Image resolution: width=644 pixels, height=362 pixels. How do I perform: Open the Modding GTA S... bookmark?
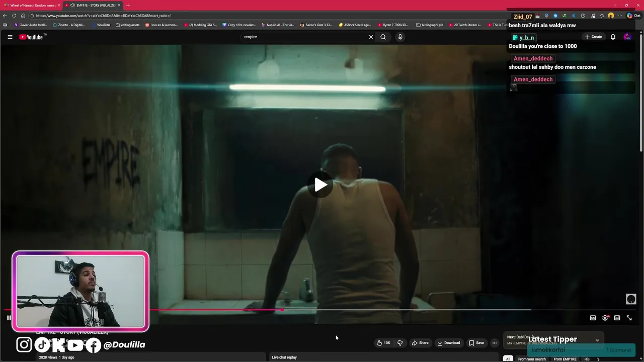click(200, 25)
